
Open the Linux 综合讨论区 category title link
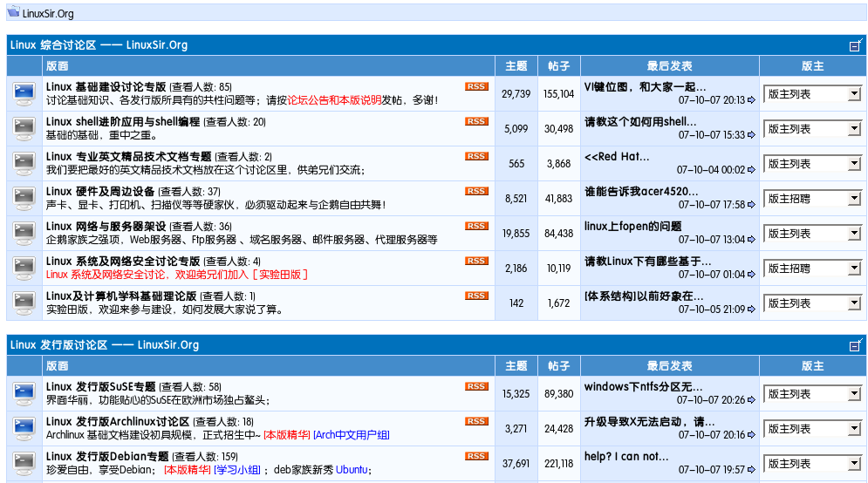coord(99,45)
